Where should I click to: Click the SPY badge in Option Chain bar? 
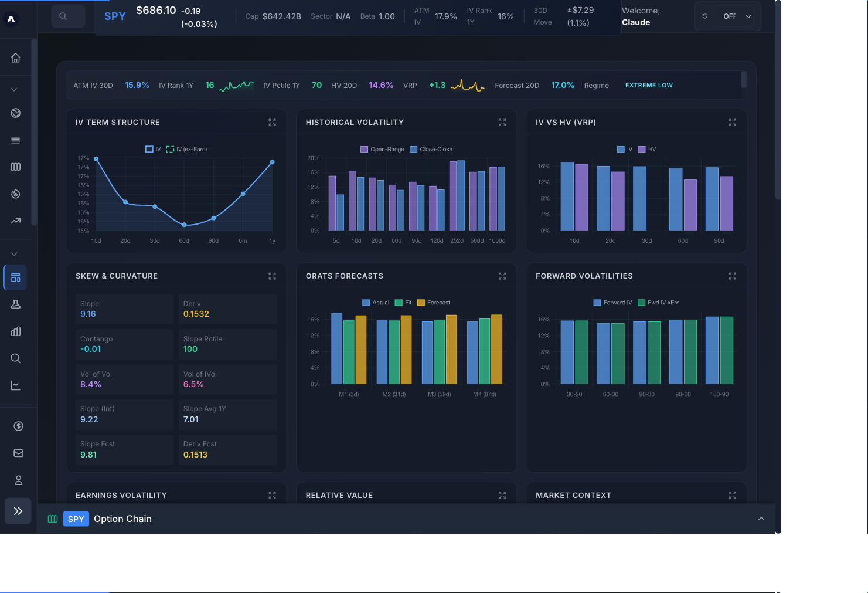[76, 519]
